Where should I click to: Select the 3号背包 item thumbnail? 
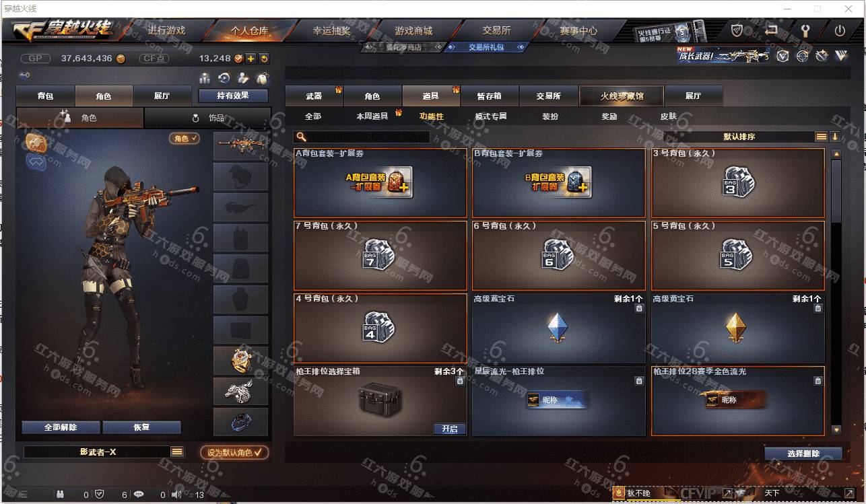pos(738,182)
